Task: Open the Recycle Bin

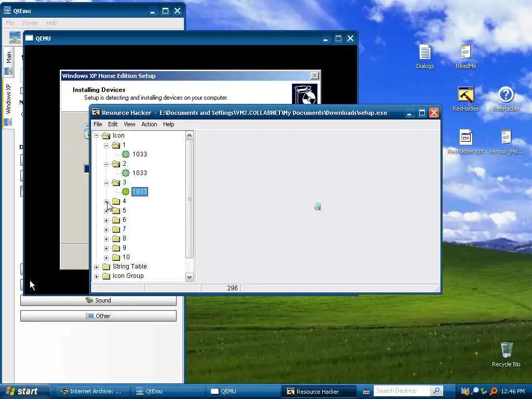Action: (x=506, y=354)
